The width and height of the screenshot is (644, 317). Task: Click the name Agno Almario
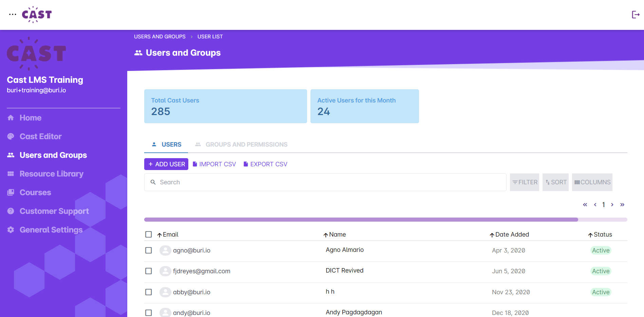tap(345, 250)
